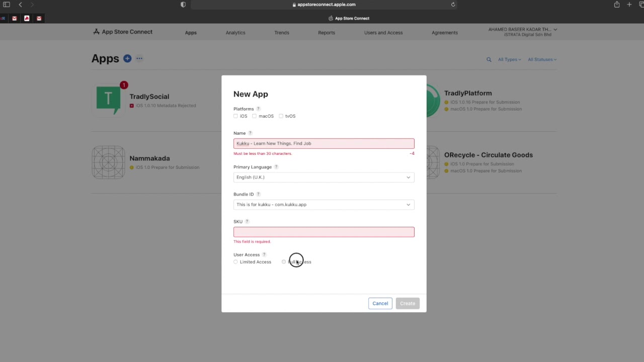Image resolution: width=644 pixels, height=362 pixels.
Task: Open the privacy shield icon in toolbar
Action: coord(183,5)
